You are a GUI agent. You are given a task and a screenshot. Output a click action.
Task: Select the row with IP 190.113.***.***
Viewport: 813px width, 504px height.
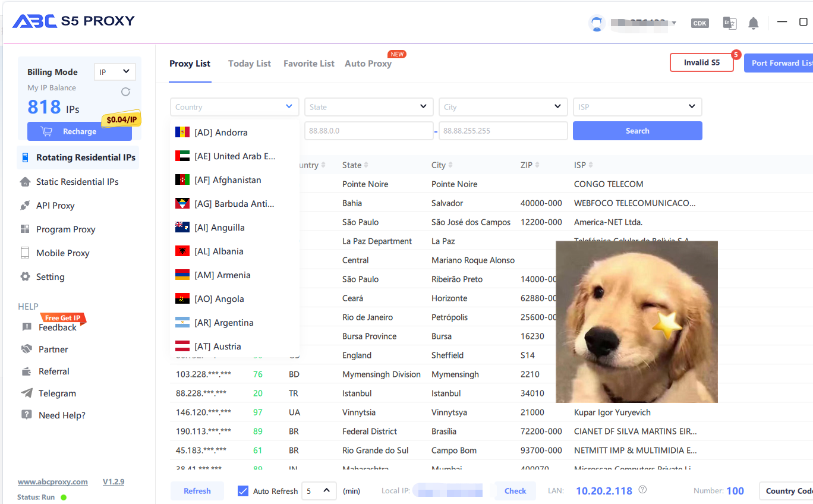coord(491,431)
